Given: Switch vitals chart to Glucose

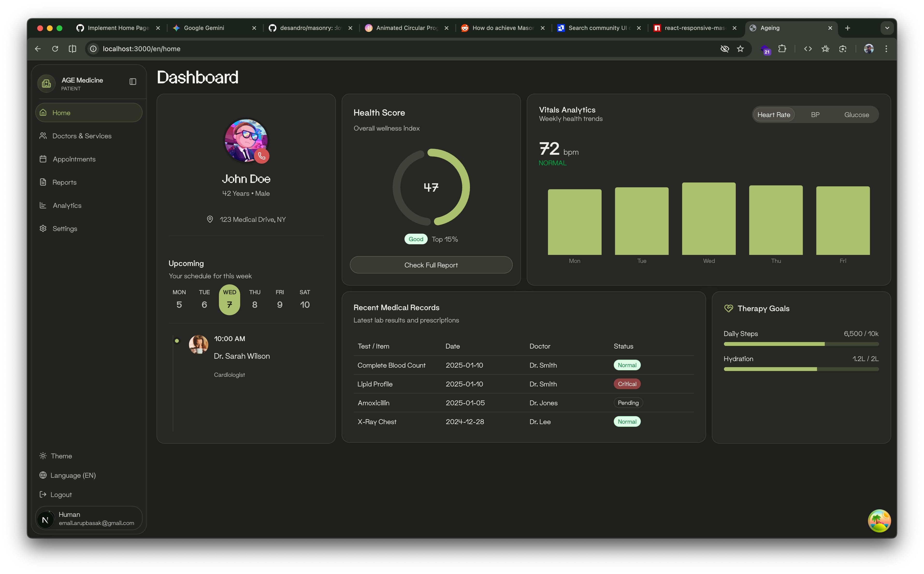Looking at the screenshot, I should pyautogui.click(x=856, y=115).
